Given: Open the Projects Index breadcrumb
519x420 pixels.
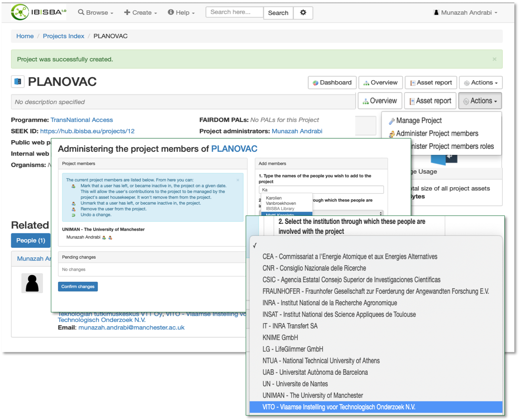Looking at the screenshot, I should (x=63, y=36).
